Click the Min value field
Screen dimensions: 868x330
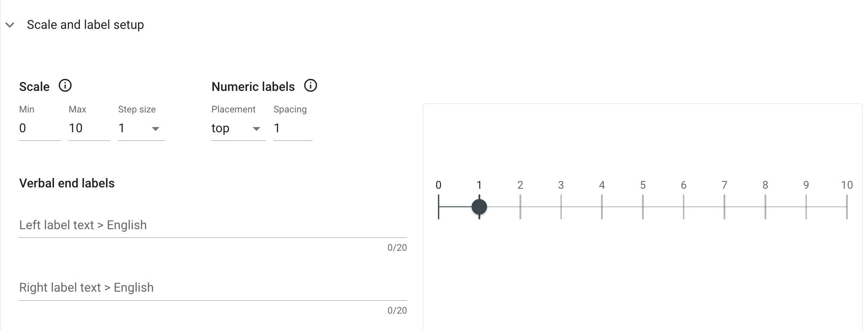coord(39,128)
